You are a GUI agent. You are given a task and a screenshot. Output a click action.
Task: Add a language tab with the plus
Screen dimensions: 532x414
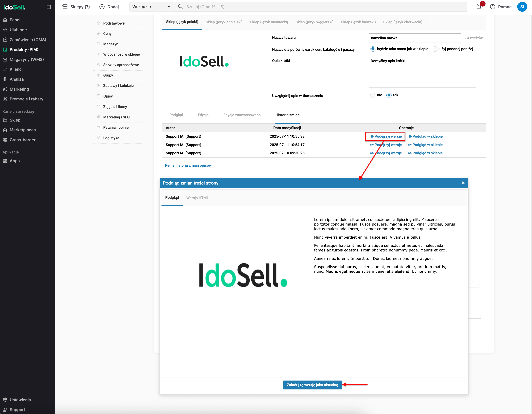tap(431, 22)
